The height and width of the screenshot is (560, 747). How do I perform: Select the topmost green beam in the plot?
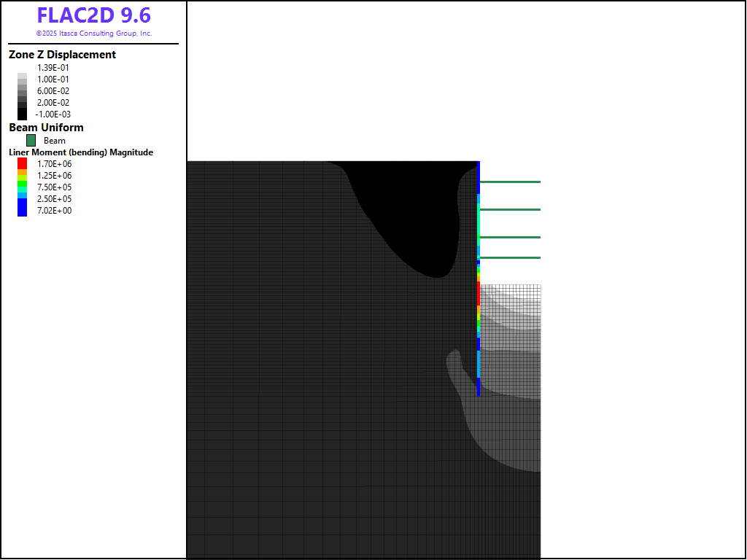[x=511, y=182]
